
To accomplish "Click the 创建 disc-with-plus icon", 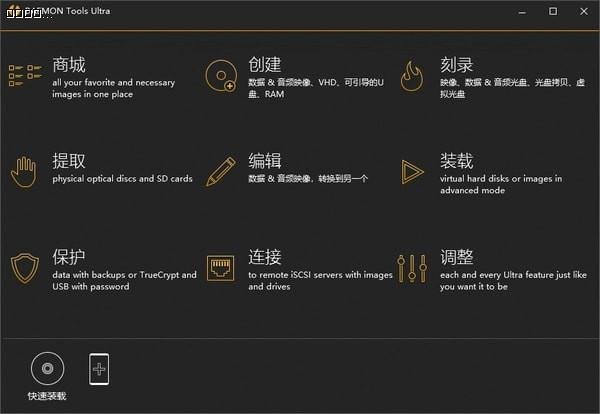I will [x=221, y=76].
